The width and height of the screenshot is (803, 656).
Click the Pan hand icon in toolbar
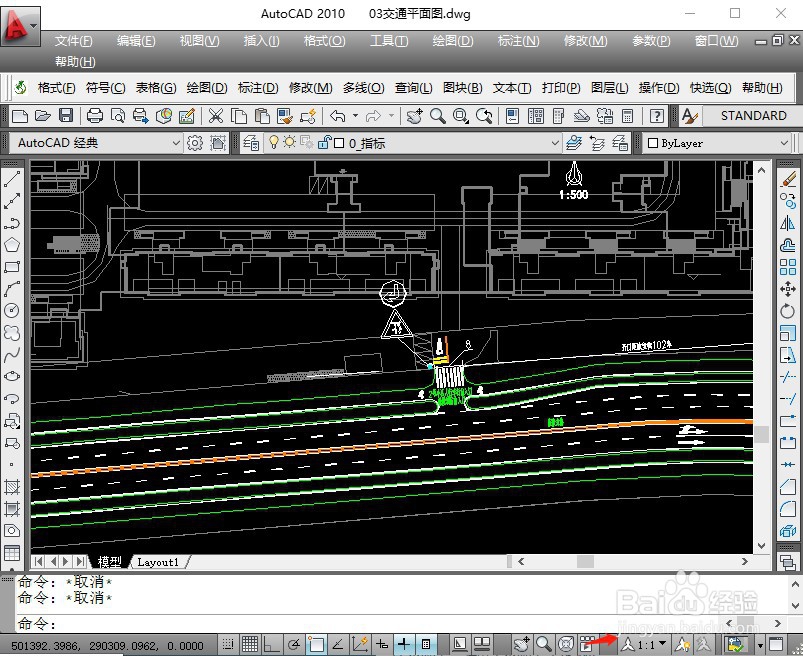(x=414, y=116)
